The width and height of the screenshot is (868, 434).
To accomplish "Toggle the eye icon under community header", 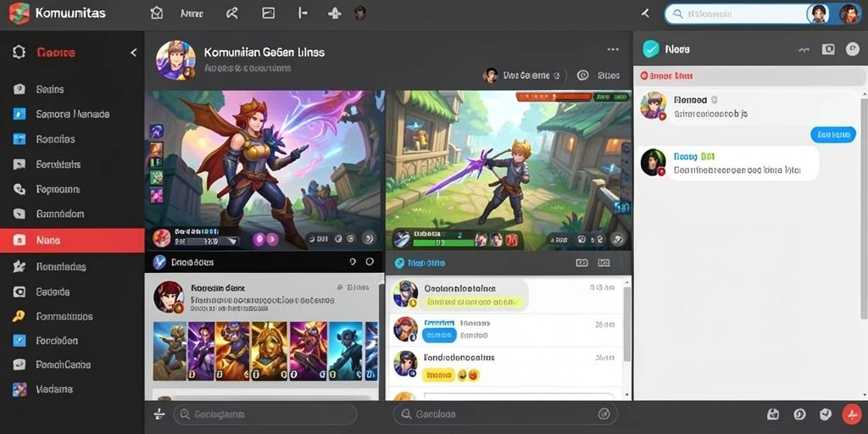I will 582,75.
